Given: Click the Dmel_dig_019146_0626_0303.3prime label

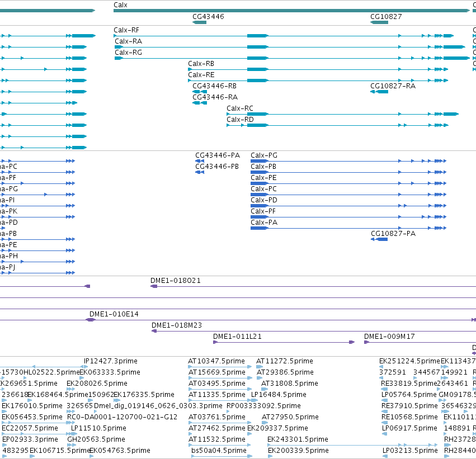Looking at the screenshot, I should pos(158,406).
